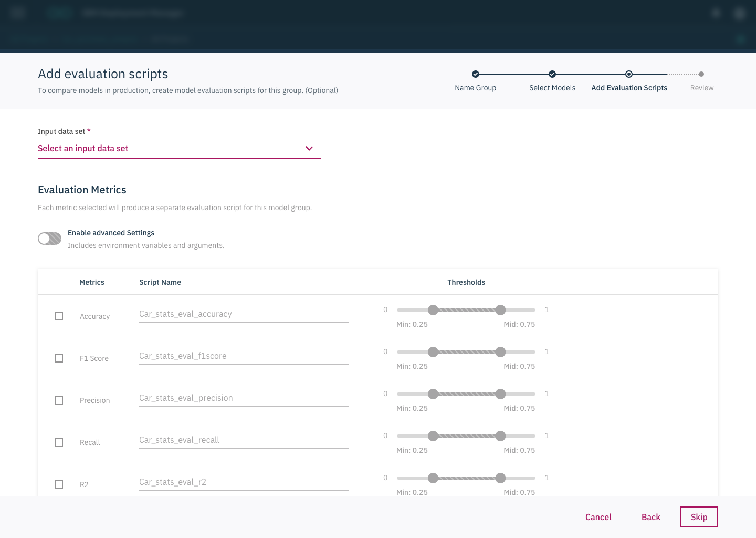
Task: Click the R2 Mid slider handle
Action: click(501, 478)
